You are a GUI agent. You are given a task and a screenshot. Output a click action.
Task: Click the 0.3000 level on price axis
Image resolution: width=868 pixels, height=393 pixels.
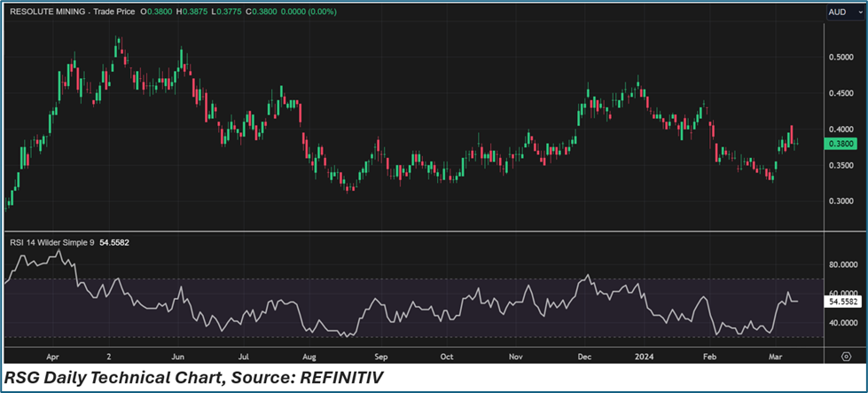click(x=842, y=201)
